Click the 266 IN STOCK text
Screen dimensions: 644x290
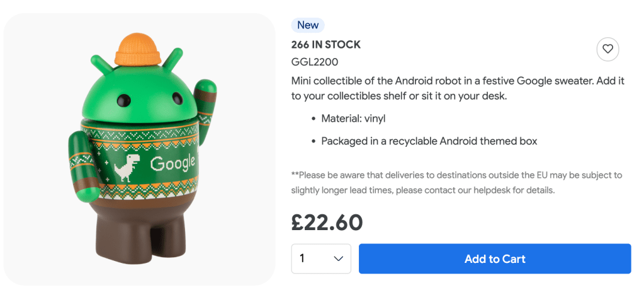pyautogui.click(x=325, y=45)
